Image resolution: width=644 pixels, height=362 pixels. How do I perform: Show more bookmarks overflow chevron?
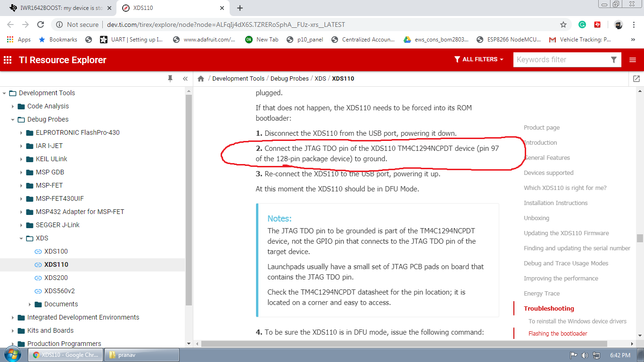point(633,40)
